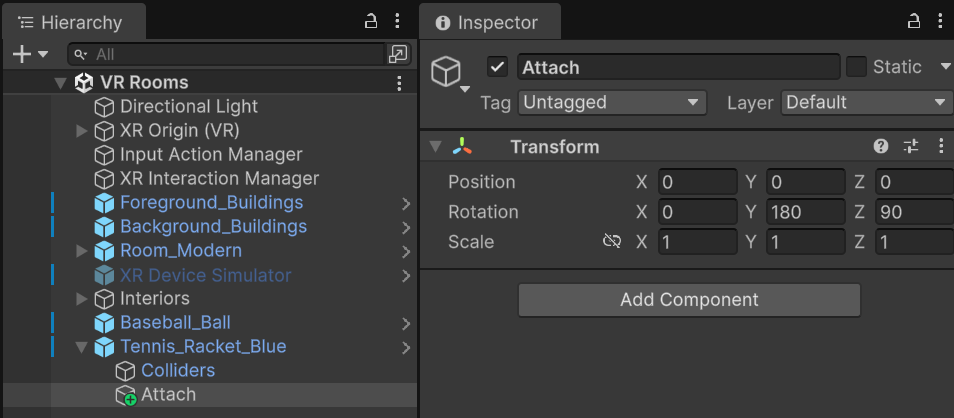Enable the Static checkbox
This screenshot has width=954, height=418.
tap(856, 67)
